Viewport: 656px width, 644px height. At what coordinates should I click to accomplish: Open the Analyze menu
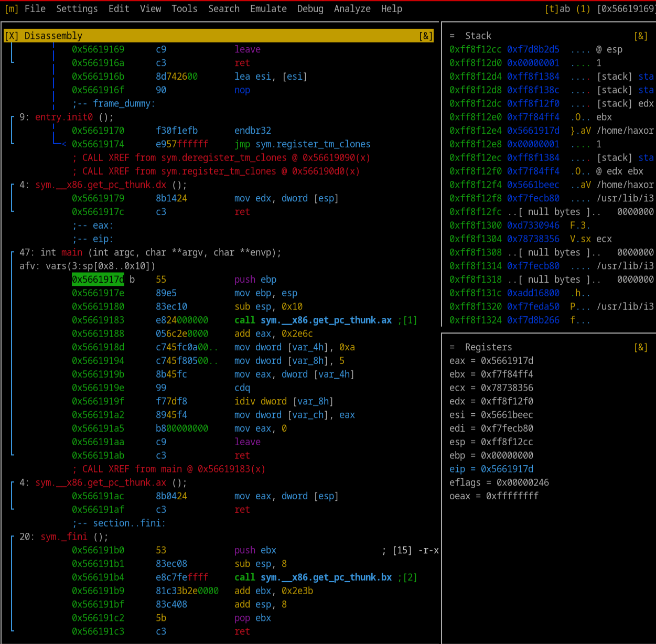352,9
